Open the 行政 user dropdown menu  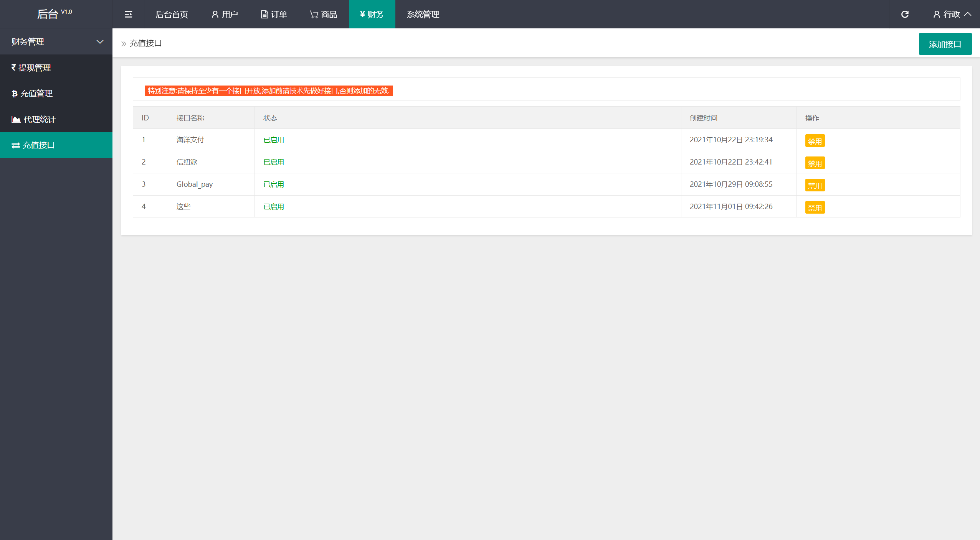click(x=951, y=14)
